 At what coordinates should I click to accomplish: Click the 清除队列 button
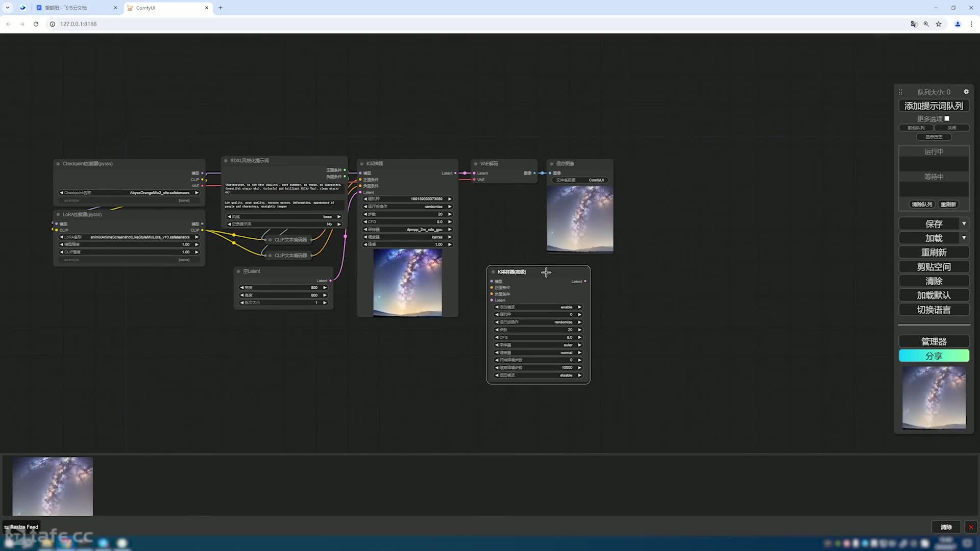pos(921,204)
